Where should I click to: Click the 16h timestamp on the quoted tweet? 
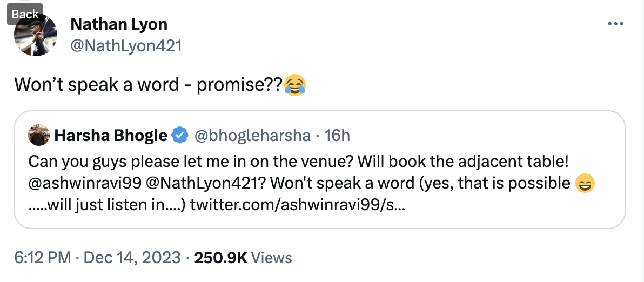tap(338, 136)
